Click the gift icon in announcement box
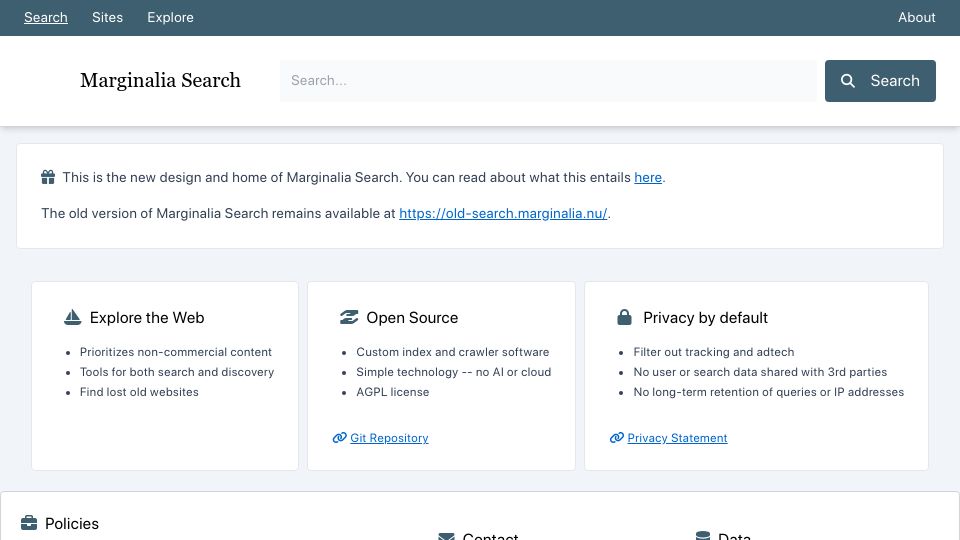 pos(48,177)
